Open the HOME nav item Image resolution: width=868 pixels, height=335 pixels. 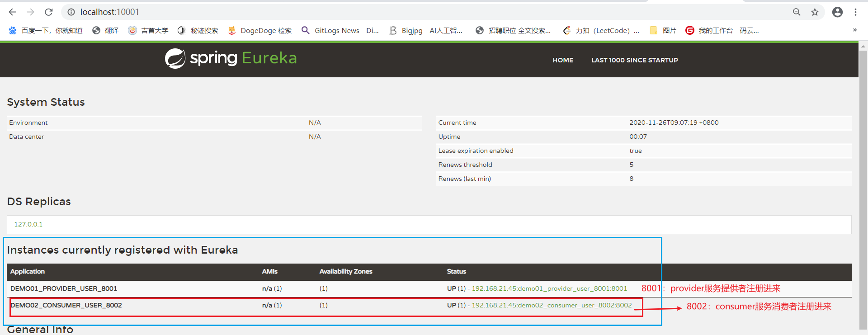point(563,60)
